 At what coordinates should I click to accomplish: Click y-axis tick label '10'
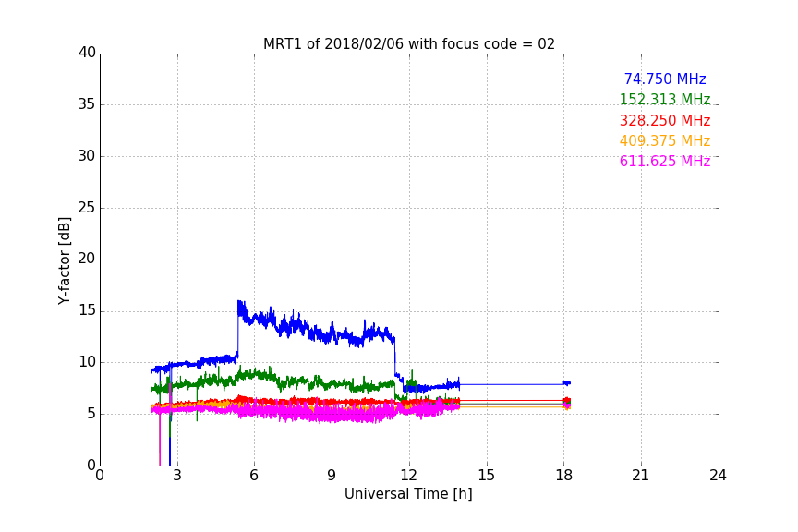click(x=87, y=362)
